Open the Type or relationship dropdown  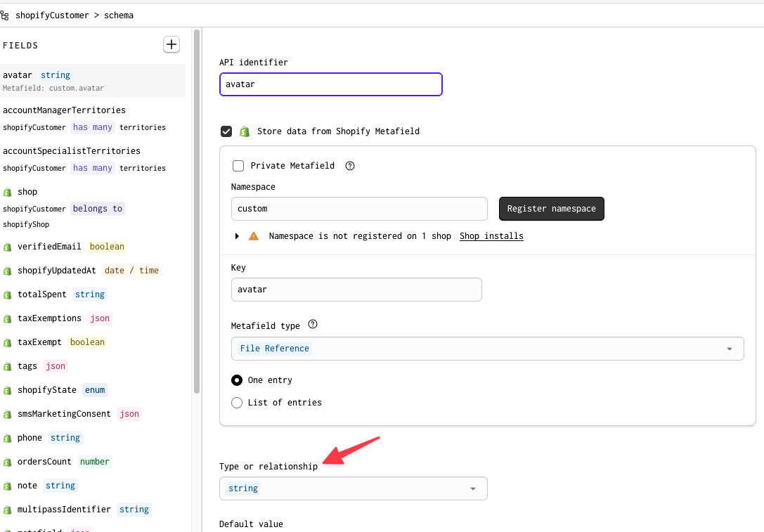click(354, 488)
